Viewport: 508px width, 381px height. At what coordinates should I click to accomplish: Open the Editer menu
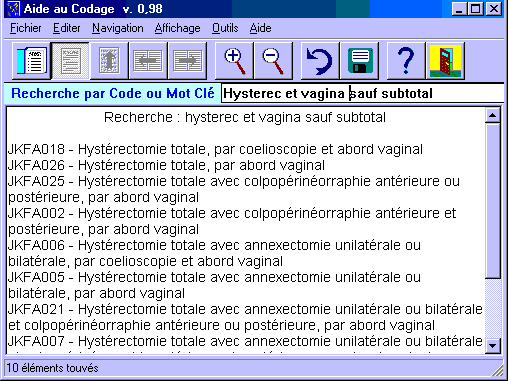pos(67,28)
